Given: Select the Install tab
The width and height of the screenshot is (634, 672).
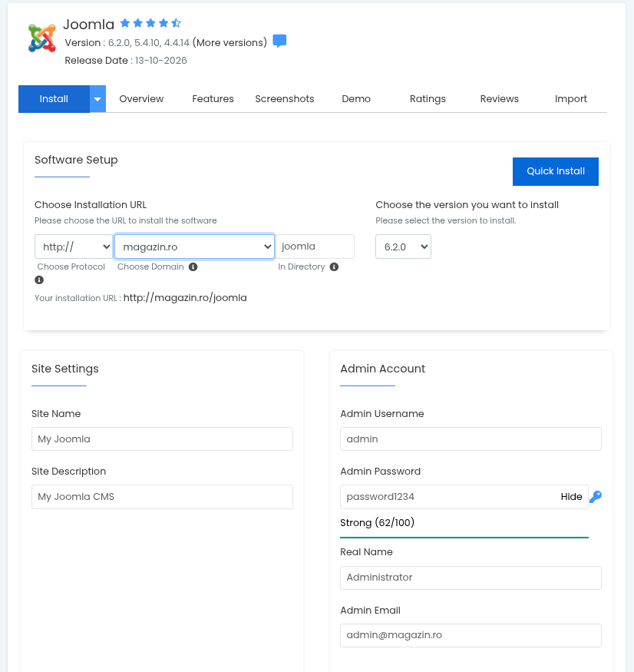Looking at the screenshot, I should tap(54, 99).
